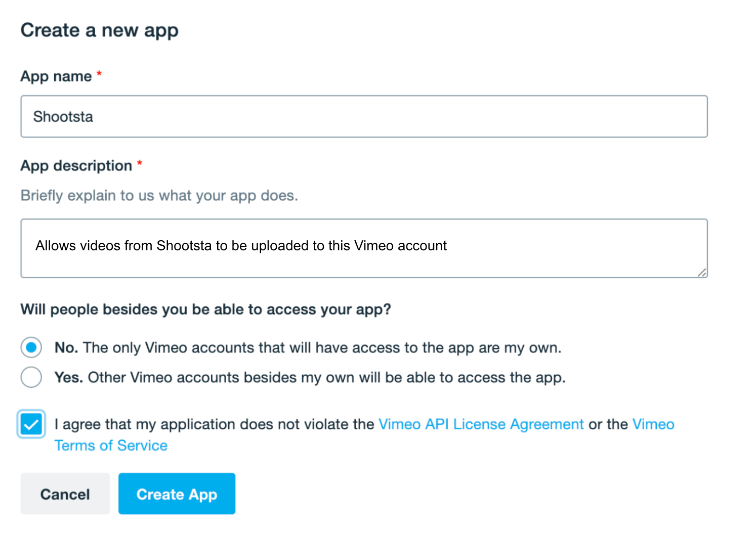The image size is (756, 534).
Task: Select the "Yes" radio button option
Action: coord(31,377)
